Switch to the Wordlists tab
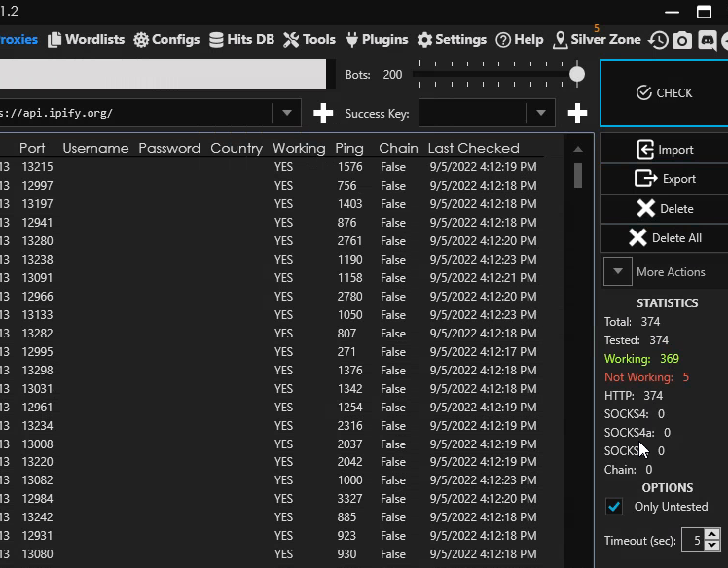728x568 pixels. [88, 40]
